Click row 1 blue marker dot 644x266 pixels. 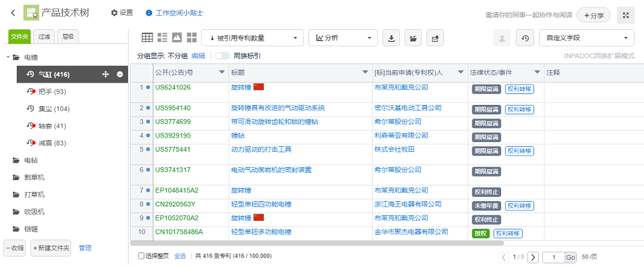point(148,87)
